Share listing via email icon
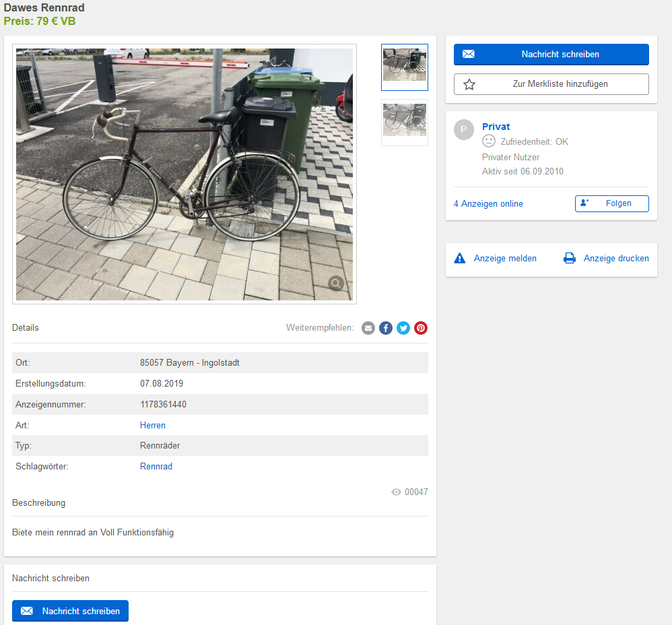This screenshot has width=672, height=625. (x=368, y=328)
